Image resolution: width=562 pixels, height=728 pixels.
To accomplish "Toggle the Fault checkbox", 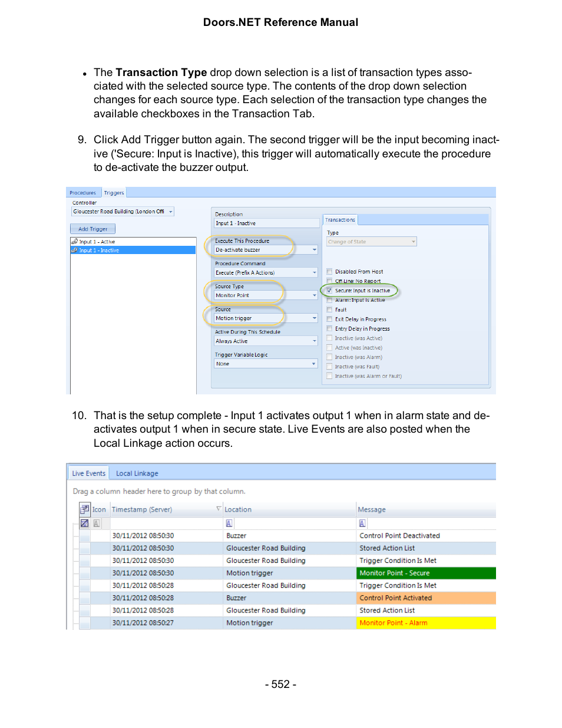I will (x=329, y=309).
